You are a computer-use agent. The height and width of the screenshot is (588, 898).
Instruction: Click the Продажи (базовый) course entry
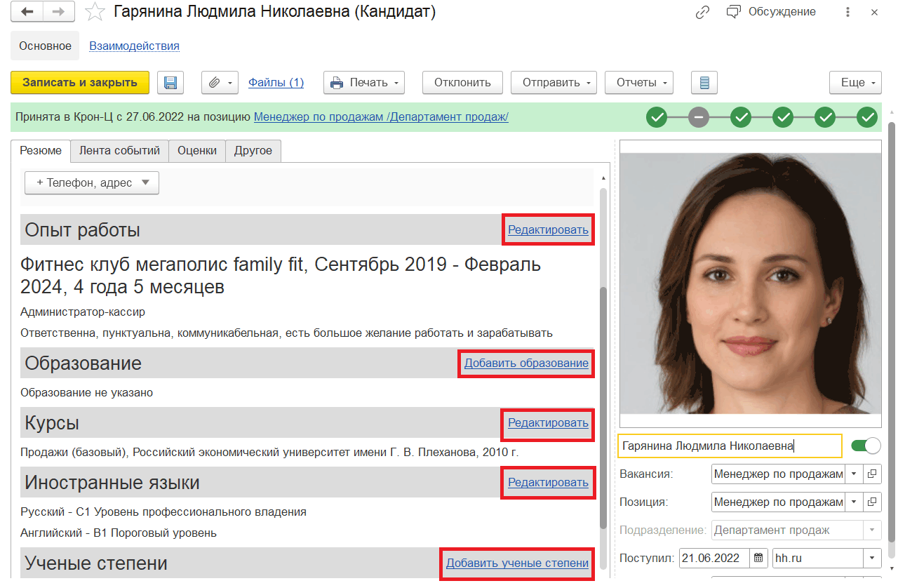[x=269, y=452]
